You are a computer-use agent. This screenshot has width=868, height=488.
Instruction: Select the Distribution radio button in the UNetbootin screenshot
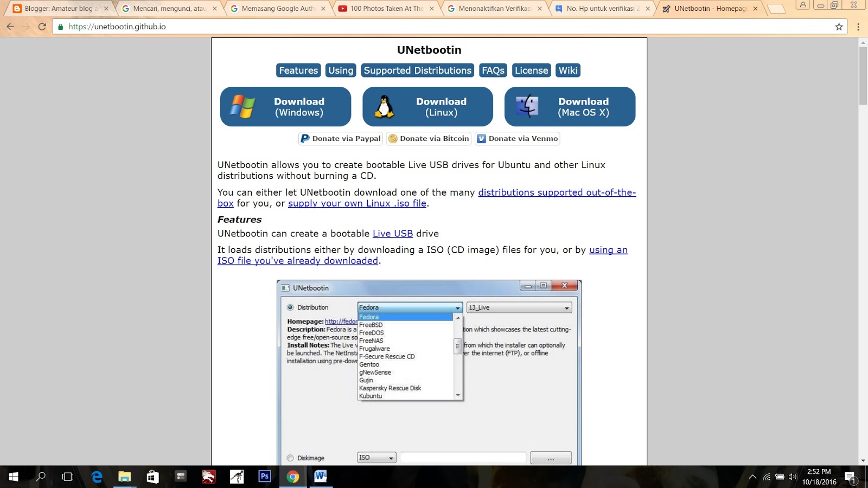(290, 307)
